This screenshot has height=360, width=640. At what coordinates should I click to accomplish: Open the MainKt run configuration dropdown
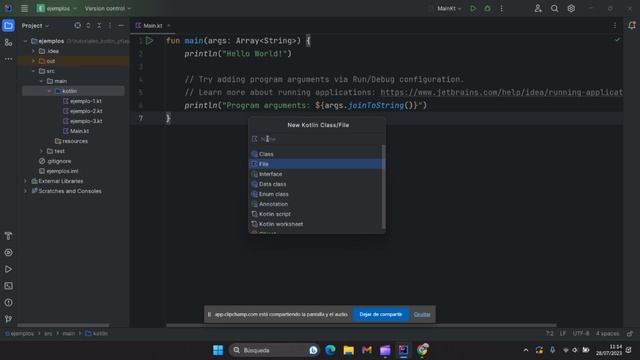449,8
